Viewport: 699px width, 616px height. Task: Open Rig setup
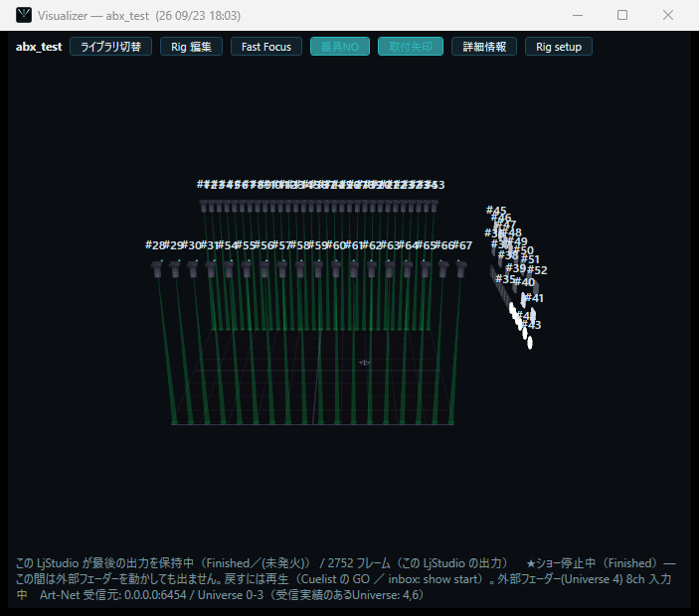[559, 47]
